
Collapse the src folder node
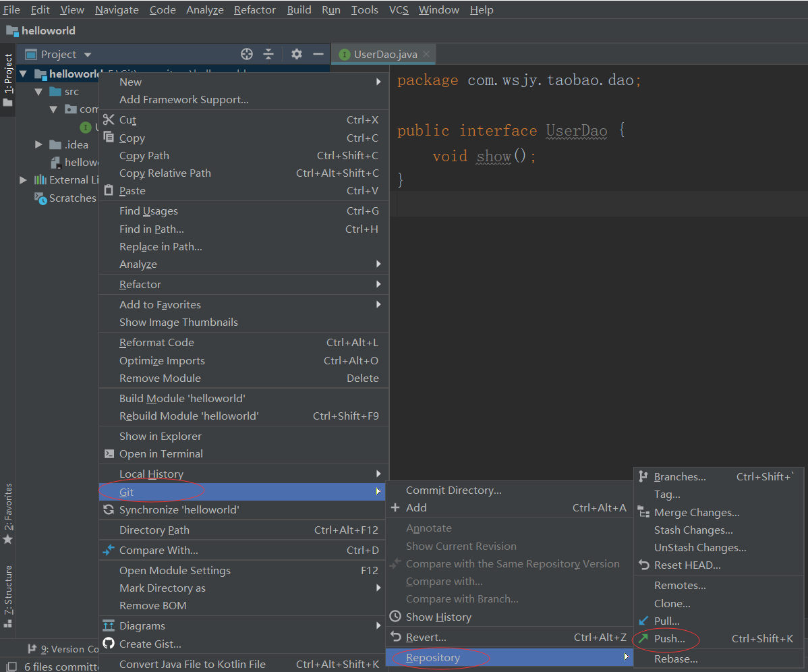38,92
